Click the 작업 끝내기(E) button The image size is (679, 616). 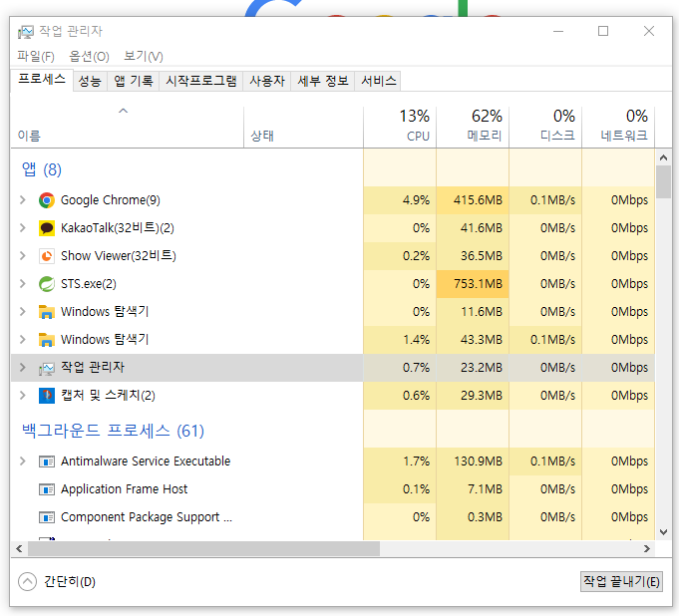pos(621,581)
